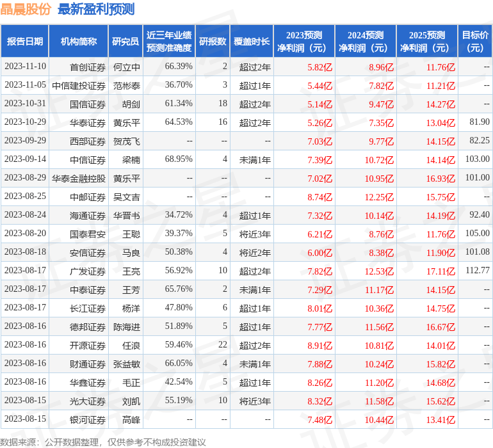
Task: Click the 2025预测净利润 header
Action: tap(427, 41)
